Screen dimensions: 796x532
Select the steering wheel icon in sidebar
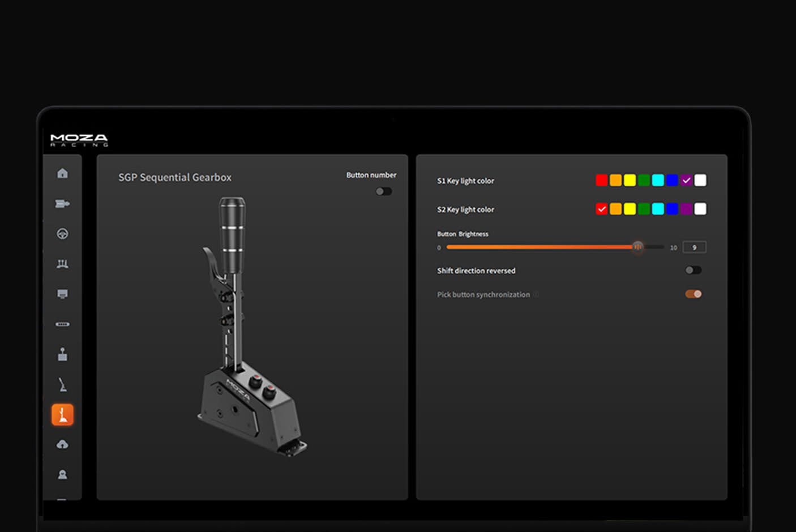[x=62, y=234]
